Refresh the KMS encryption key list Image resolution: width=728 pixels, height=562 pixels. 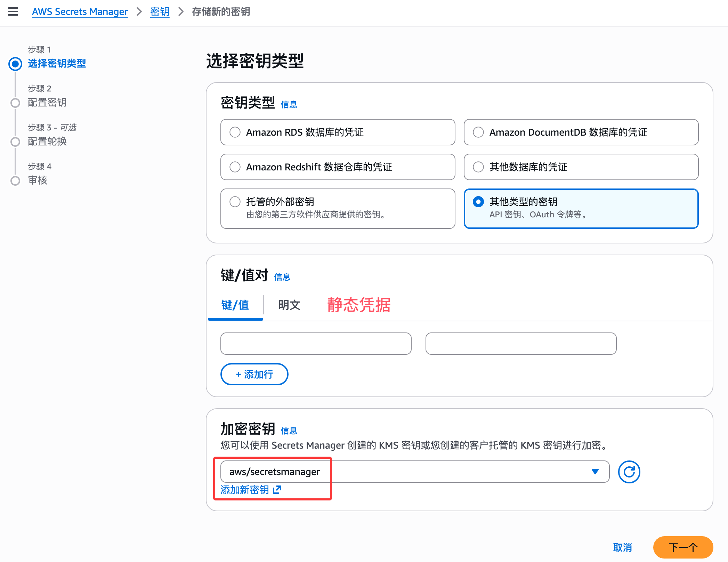629,472
